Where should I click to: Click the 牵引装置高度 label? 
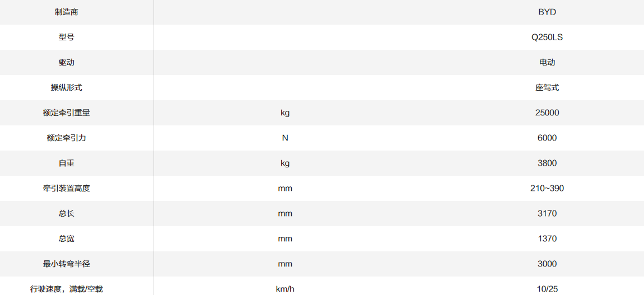[67, 188]
